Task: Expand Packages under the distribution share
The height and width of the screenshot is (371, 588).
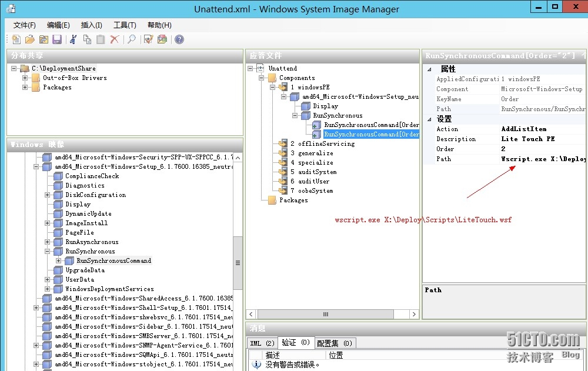Action: point(25,87)
